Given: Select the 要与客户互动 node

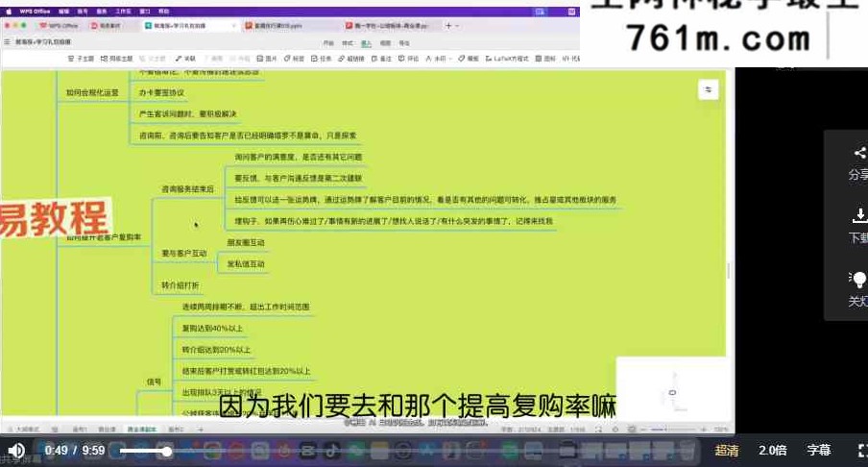Looking at the screenshot, I should [x=183, y=253].
